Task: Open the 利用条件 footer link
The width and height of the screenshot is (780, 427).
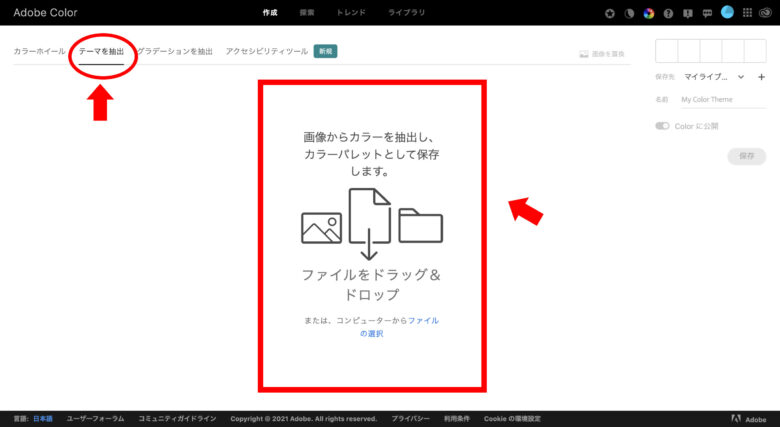Action: pyautogui.click(x=457, y=419)
